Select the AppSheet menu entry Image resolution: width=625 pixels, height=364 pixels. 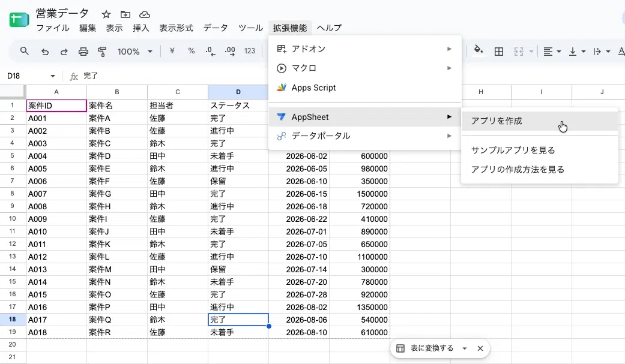[365, 117]
